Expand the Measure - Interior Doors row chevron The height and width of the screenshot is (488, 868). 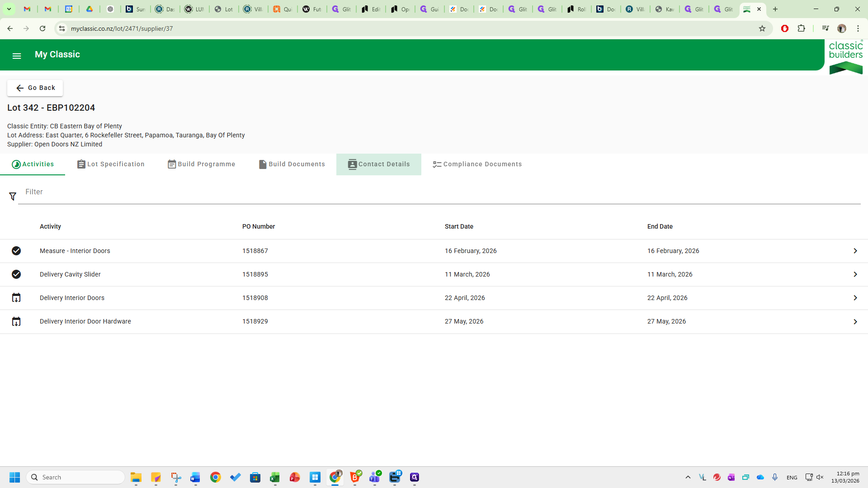click(x=855, y=251)
